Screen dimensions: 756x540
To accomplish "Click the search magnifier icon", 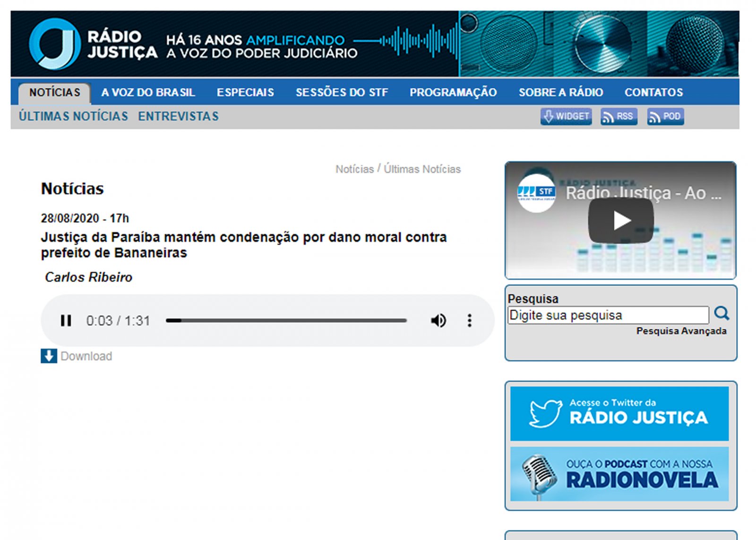I will 721,314.
